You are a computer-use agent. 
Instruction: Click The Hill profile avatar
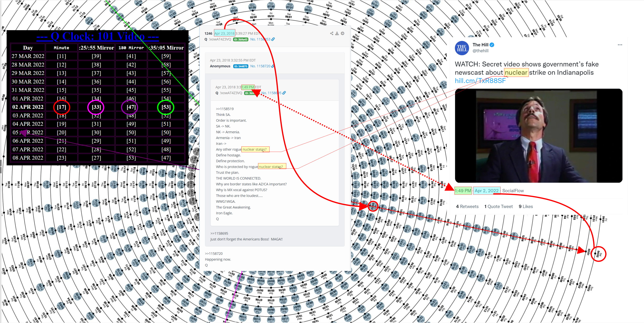point(462,48)
